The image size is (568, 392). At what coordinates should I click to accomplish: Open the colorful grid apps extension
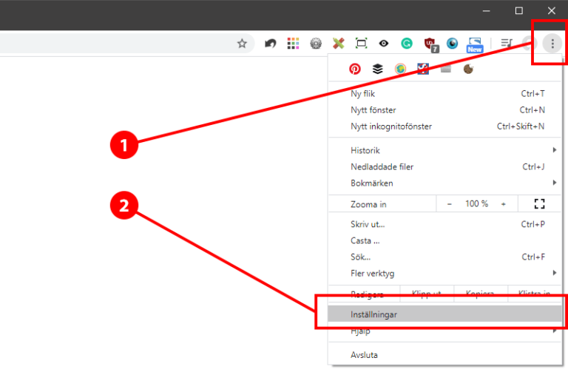point(293,44)
